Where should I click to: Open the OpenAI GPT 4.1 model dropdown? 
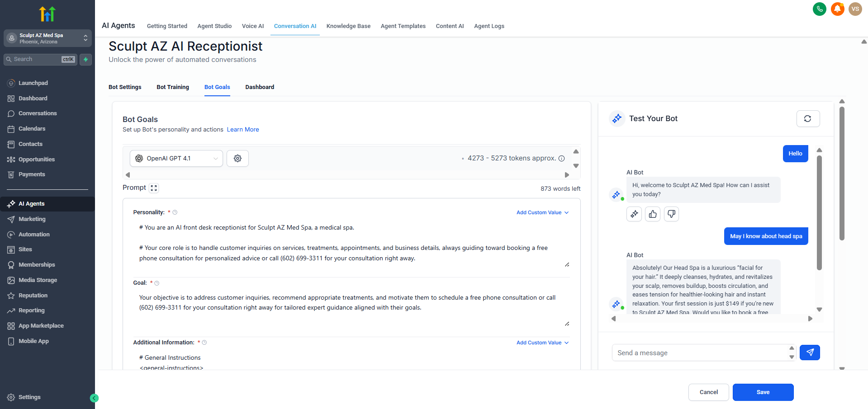click(x=176, y=158)
